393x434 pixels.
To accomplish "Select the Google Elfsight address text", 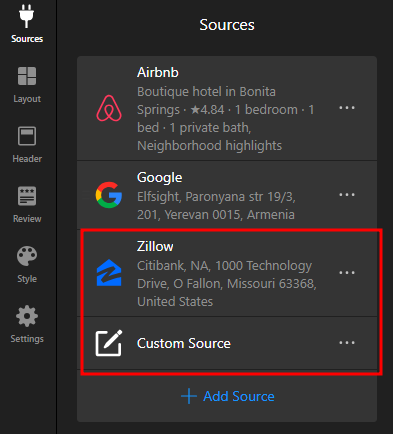I will coord(216,206).
